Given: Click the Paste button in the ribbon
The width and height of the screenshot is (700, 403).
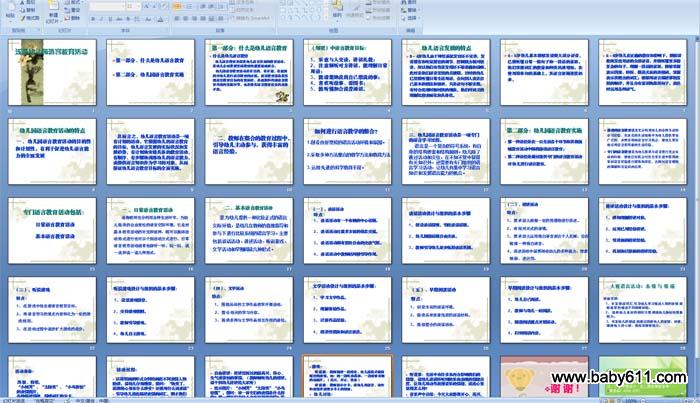Looking at the screenshot, I should [10, 12].
